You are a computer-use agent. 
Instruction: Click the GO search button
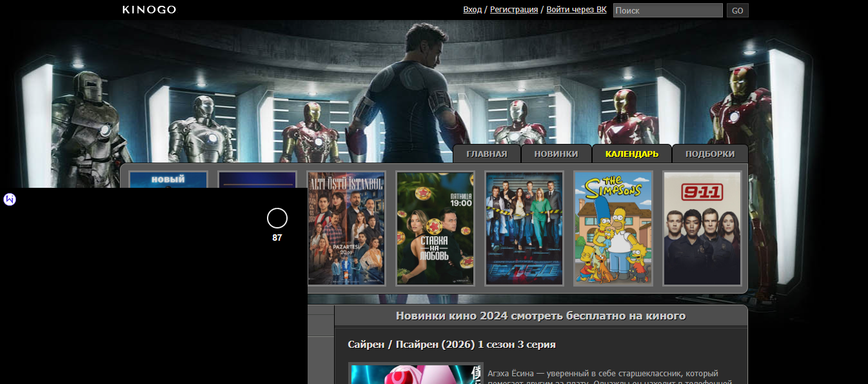click(738, 10)
